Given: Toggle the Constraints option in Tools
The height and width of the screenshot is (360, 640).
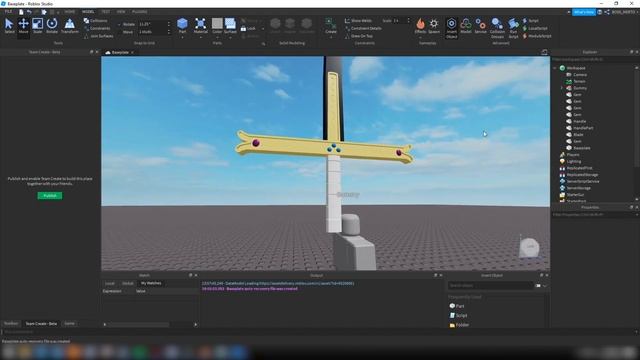Looking at the screenshot, I should click(97, 28).
